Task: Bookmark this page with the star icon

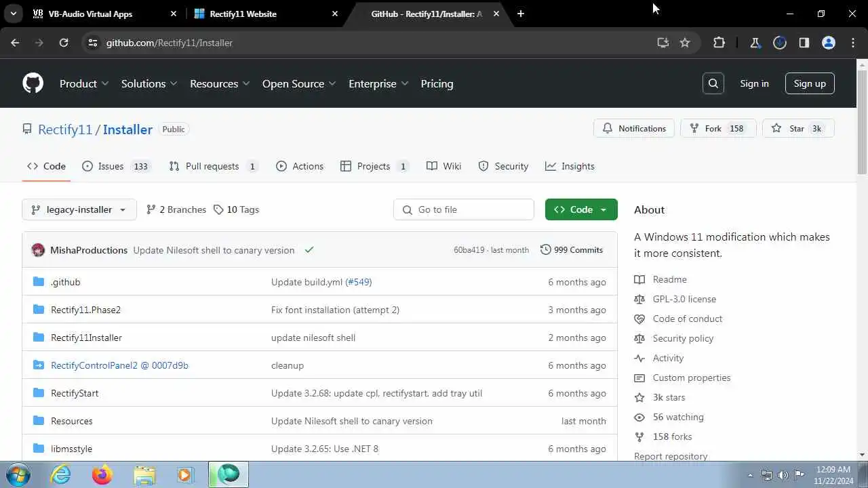Action: click(x=685, y=43)
